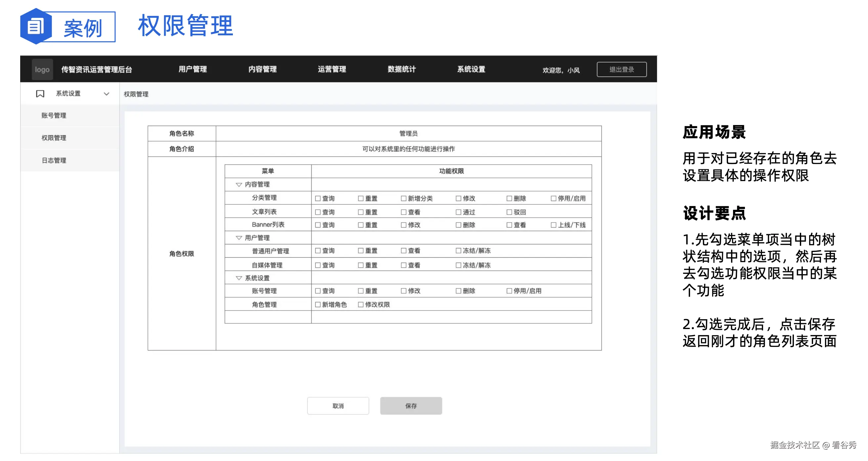Click the 退出登录 button
The image size is (868, 461).
pyautogui.click(x=622, y=69)
